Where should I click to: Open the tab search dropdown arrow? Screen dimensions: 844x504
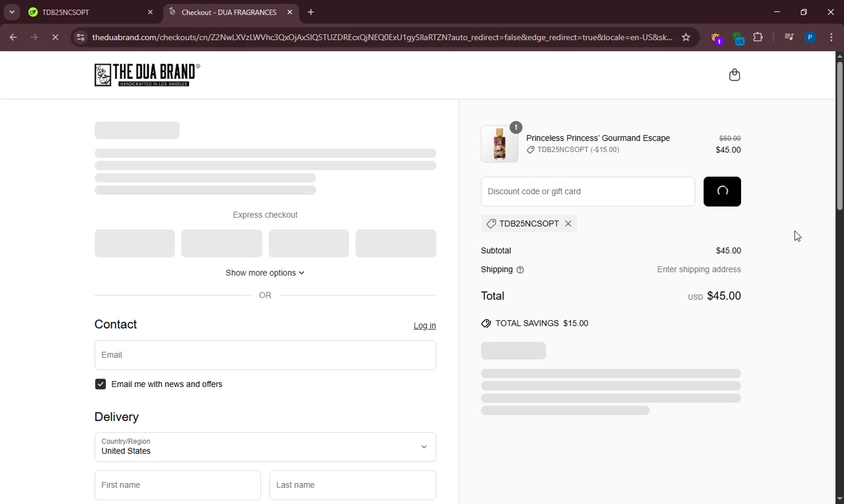click(x=12, y=12)
